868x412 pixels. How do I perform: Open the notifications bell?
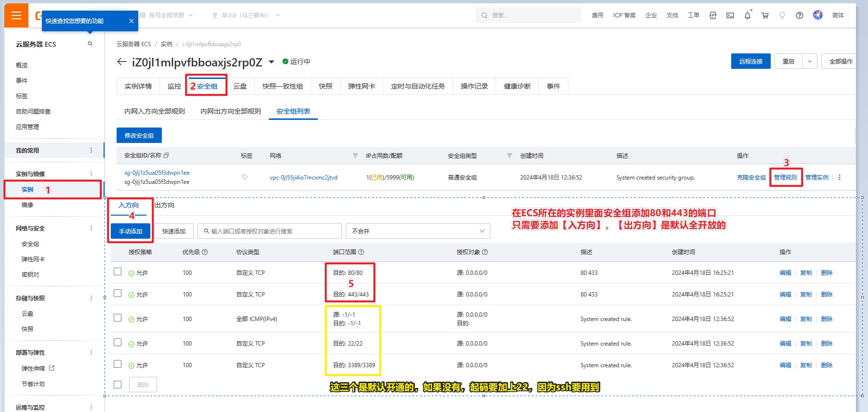tap(748, 15)
